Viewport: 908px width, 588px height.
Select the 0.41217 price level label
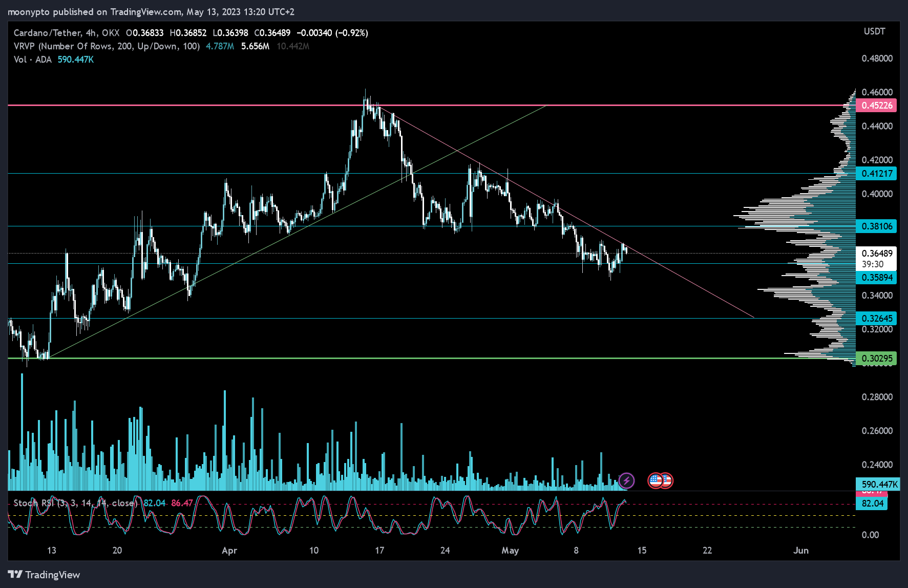[x=876, y=173]
